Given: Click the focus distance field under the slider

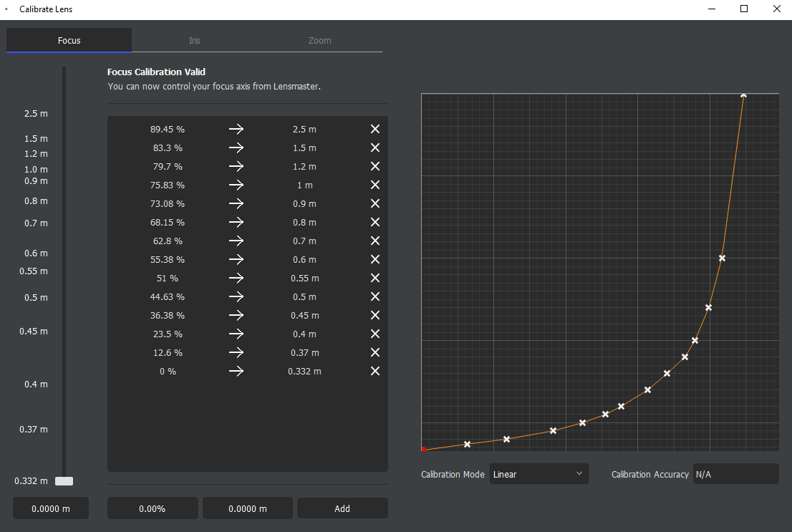Looking at the screenshot, I should (51, 509).
